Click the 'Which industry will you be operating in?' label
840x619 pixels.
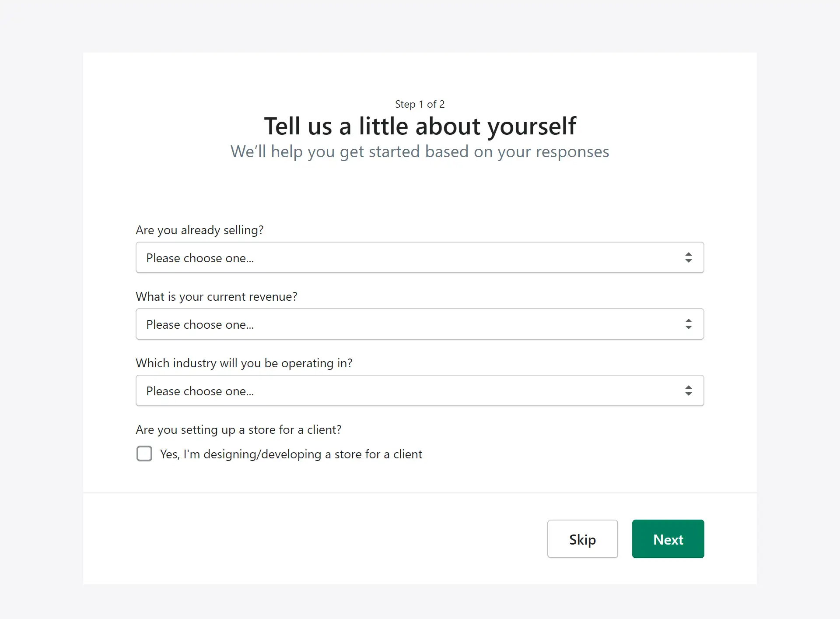pyautogui.click(x=244, y=363)
